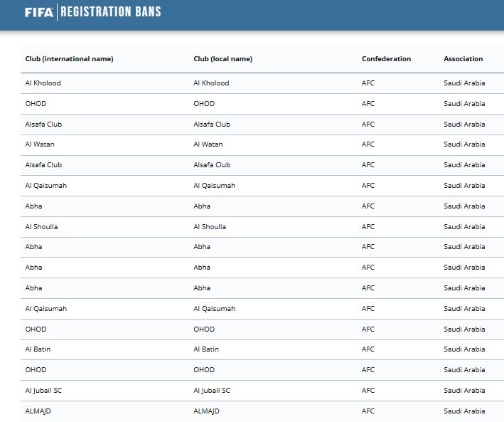
Task: Sort by Club (local name) column header
Action: [222, 59]
